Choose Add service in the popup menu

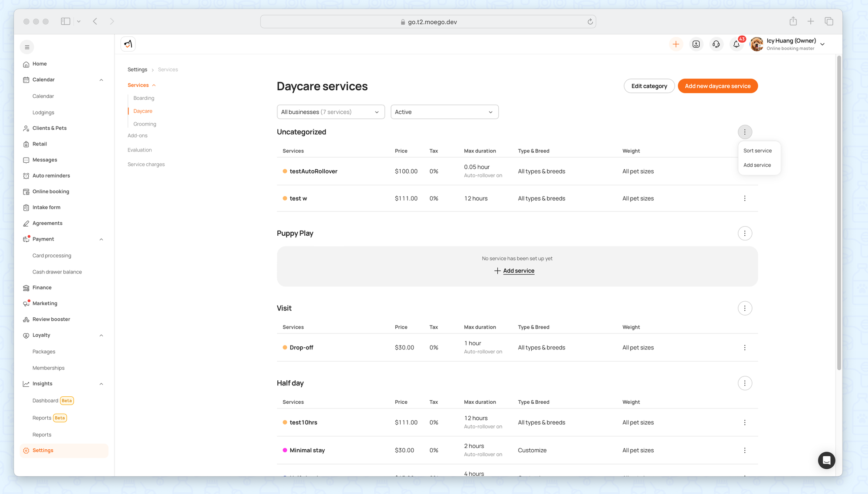coord(757,165)
